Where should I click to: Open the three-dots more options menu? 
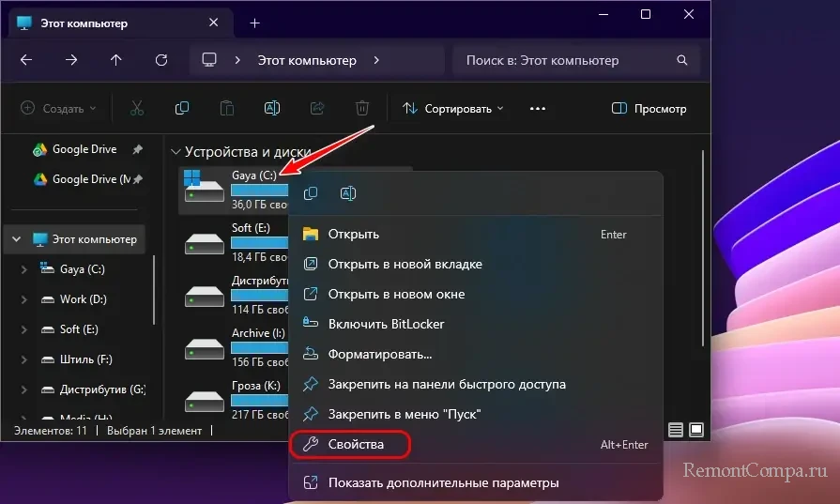point(537,109)
